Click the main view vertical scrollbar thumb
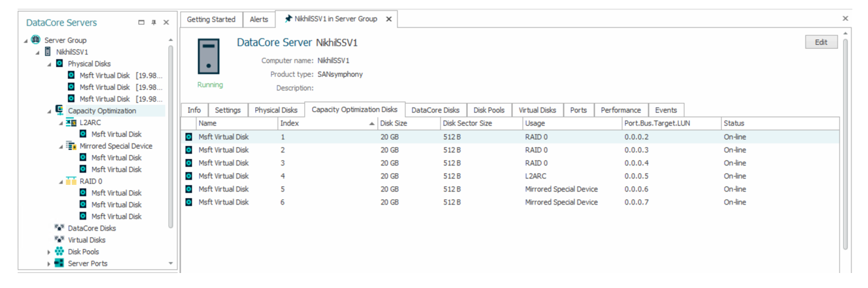This screenshot has height=288, width=868. [x=845, y=143]
